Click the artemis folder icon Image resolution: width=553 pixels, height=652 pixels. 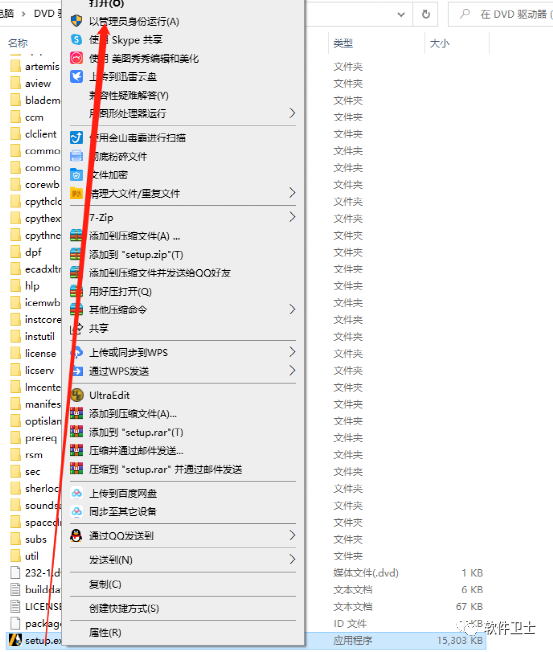15,66
